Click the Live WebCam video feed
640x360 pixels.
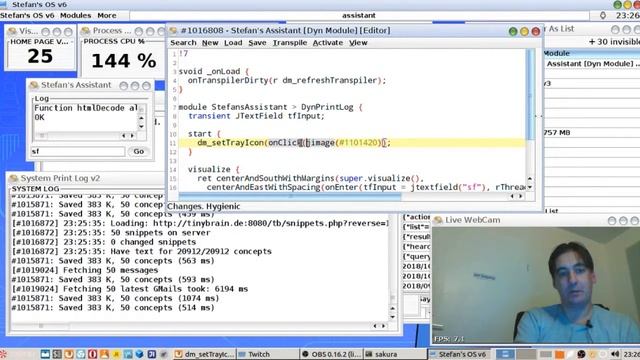(536, 285)
